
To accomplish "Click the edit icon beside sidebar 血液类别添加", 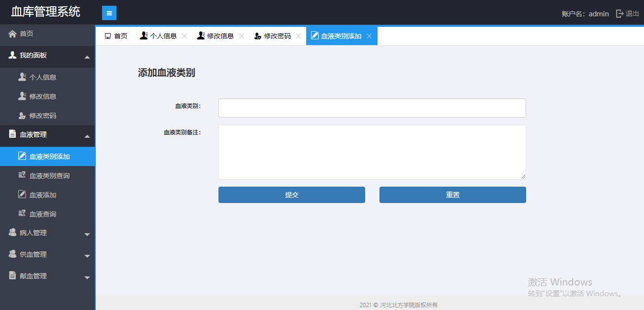I will pyautogui.click(x=22, y=156).
